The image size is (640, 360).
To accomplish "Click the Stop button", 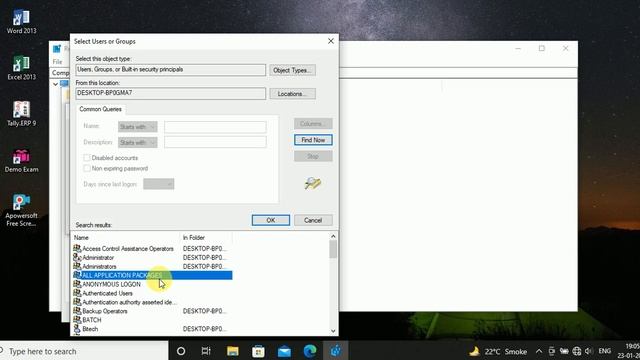I will (313, 156).
